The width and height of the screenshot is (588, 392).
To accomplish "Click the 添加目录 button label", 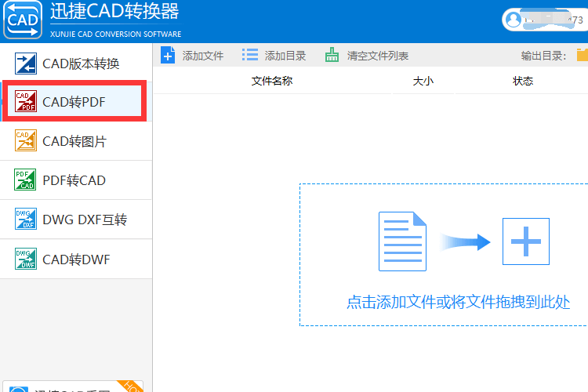I will click(285, 56).
